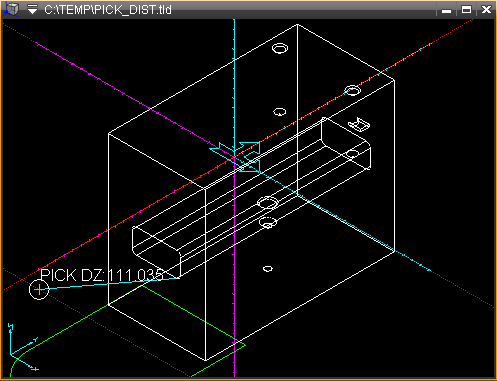Close the PICK_DIST.tld window
The image size is (497, 381).
487,10
